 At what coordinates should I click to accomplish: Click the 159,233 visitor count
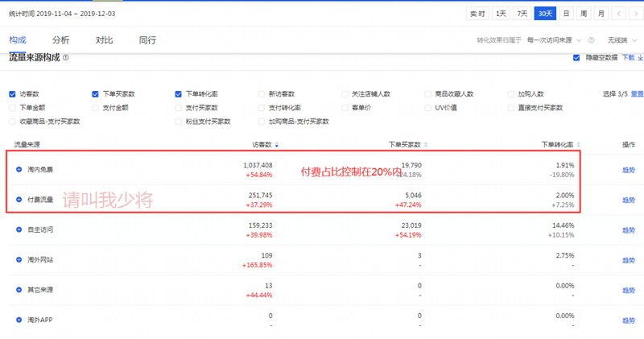pyautogui.click(x=260, y=225)
